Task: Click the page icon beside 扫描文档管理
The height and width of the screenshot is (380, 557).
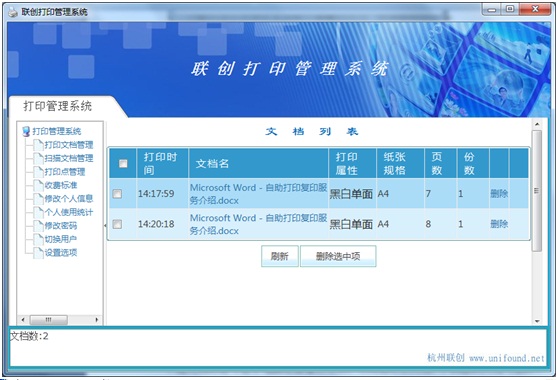Action: [x=38, y=158]
